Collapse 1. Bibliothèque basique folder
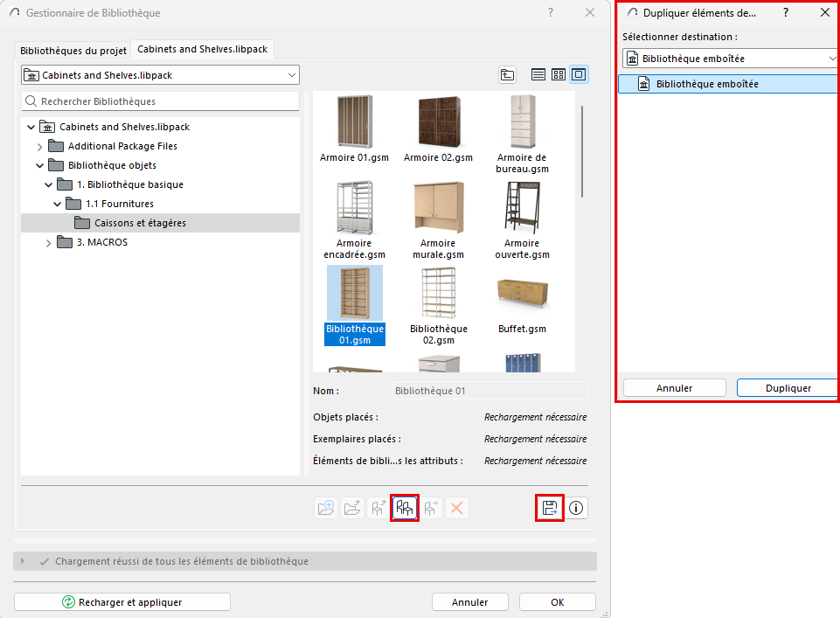The width and height of the screenshot is (840, 618). [48, 184]
